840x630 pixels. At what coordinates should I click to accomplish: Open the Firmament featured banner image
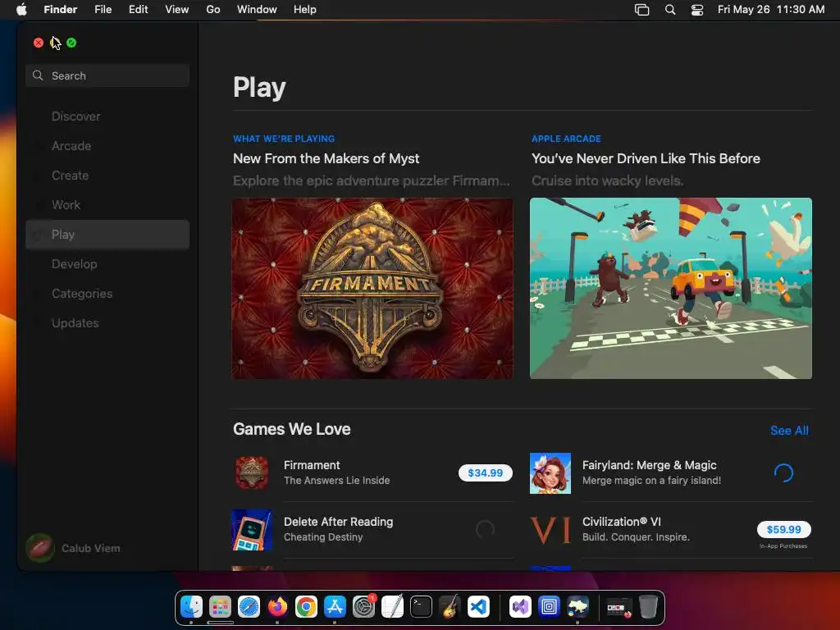(372, 288)
